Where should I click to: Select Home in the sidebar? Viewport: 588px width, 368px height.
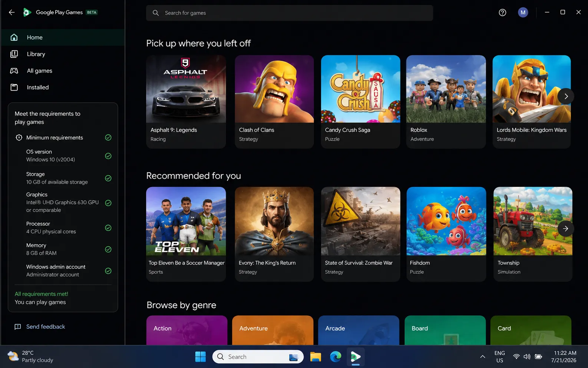(63, 37)
